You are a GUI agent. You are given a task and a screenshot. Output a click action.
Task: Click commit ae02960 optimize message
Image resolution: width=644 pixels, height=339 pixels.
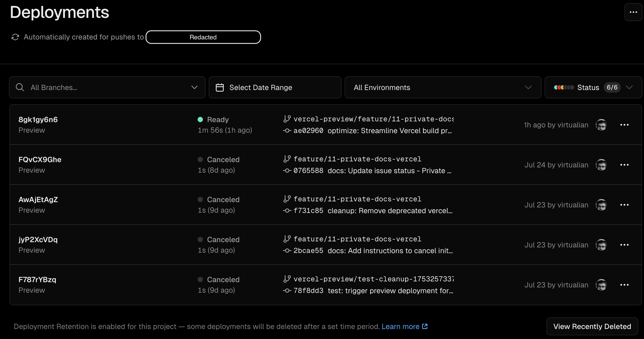click(389, 131)
